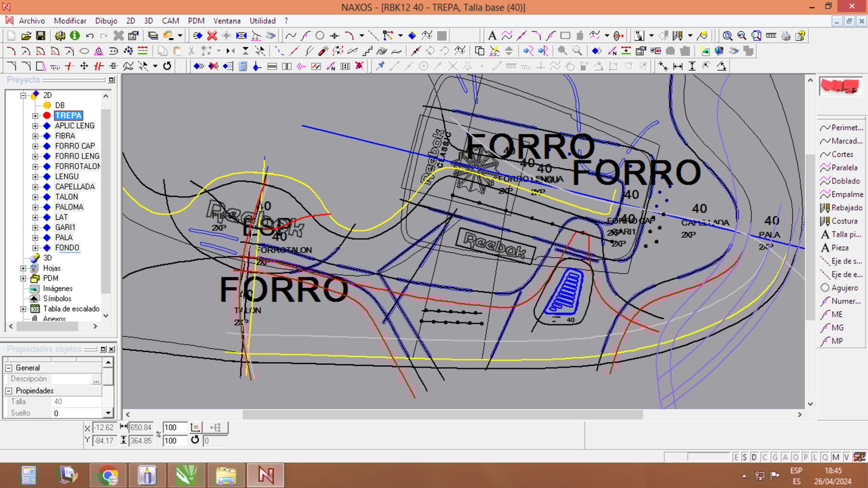Open the layers stack icon
Screen dimensions: 868x488
[153, 35]
